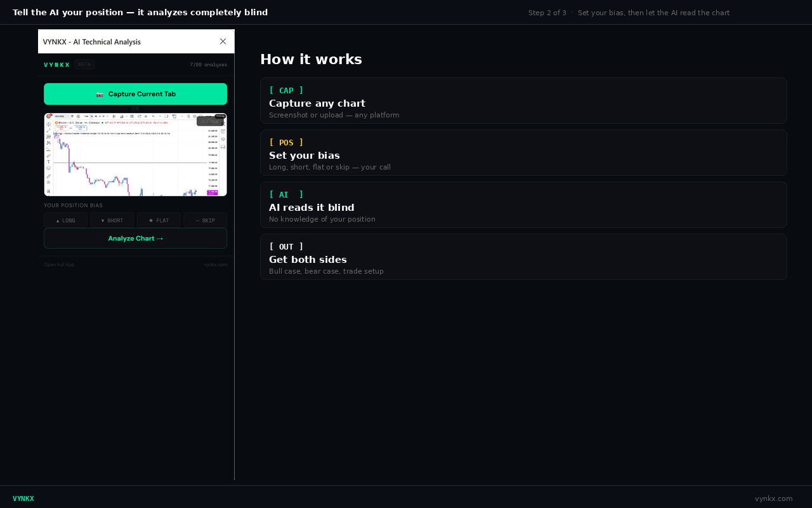Select the SHORT position bias
Screen dimensions: 812x508
tap(112, 220)
